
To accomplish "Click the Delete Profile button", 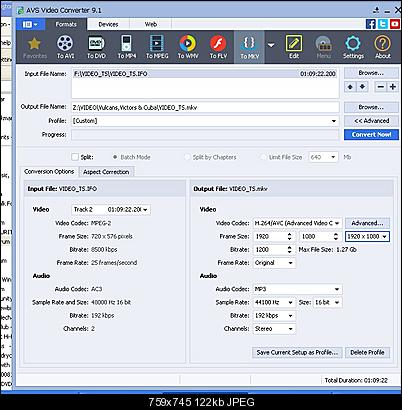I will click(367, 352).
